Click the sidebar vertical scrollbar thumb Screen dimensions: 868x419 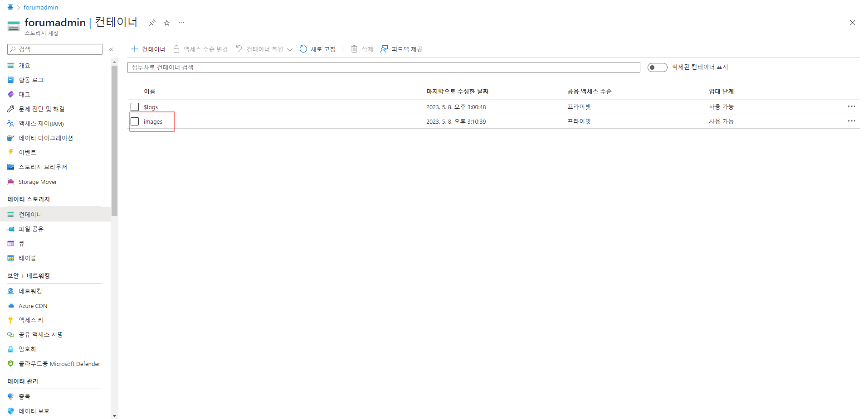click(x=114, y=140)
